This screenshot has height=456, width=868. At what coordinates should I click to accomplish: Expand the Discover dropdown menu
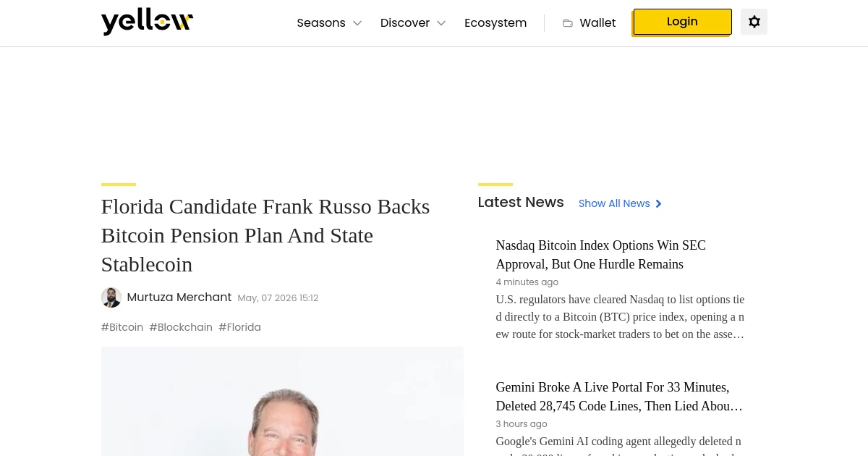coord(413,23)
